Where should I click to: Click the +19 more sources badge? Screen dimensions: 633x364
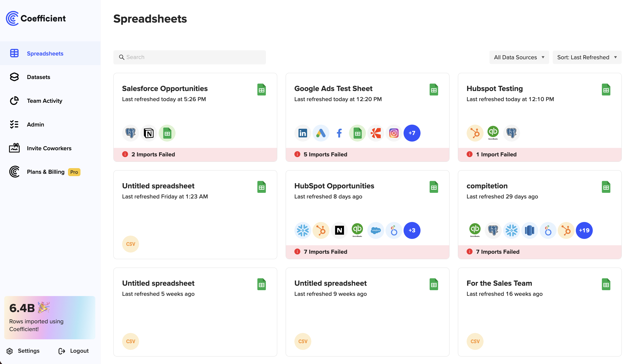(x=584, y=230)
